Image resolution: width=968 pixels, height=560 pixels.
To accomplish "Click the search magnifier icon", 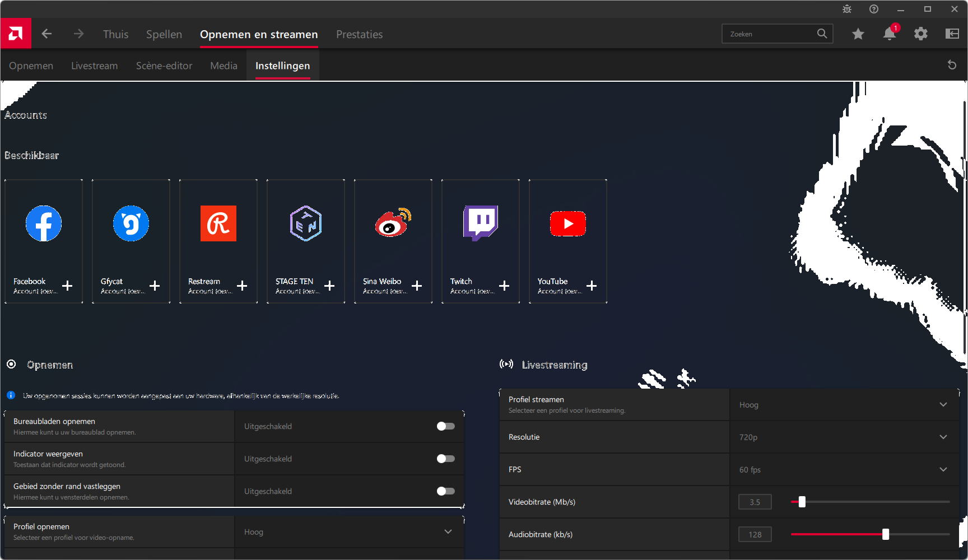I will 822,34.
